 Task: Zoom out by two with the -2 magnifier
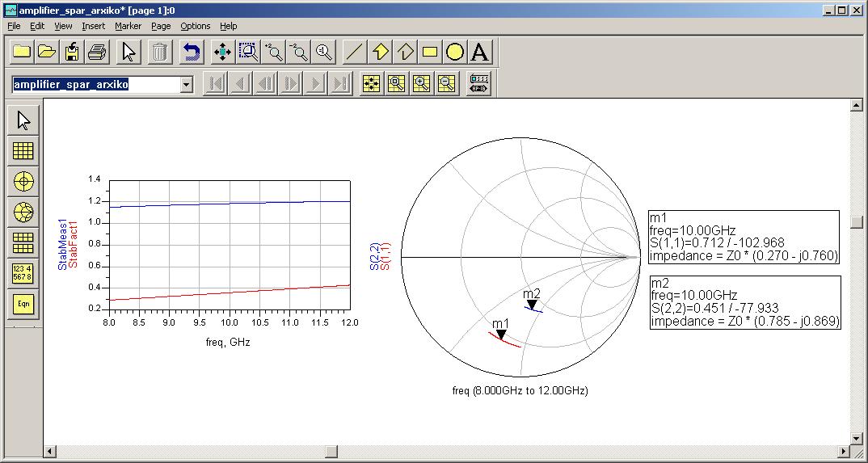(x=298, y=53)
